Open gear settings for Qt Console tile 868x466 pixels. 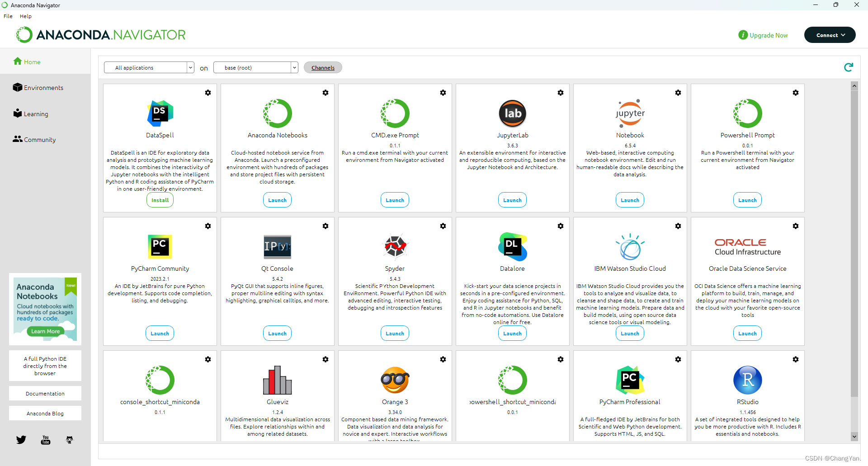(325, 226)
